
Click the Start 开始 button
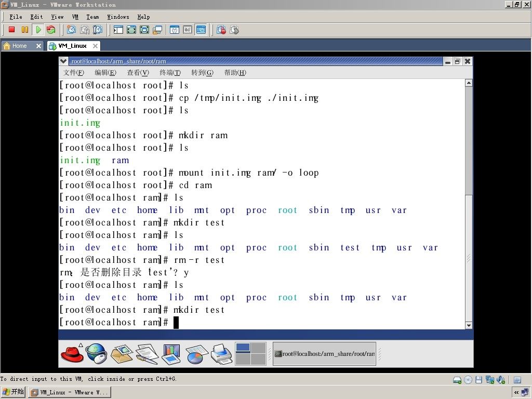pos(13,392)
